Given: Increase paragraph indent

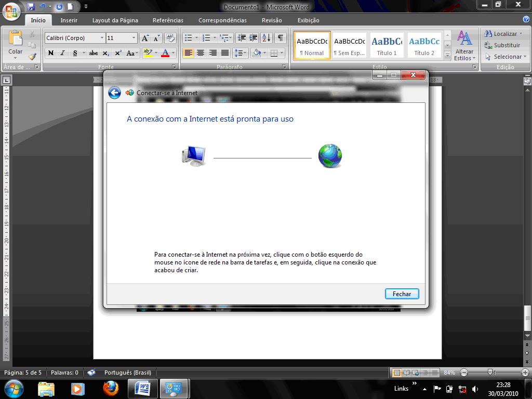Looking at the screenshot, I should tap(254, 38).
